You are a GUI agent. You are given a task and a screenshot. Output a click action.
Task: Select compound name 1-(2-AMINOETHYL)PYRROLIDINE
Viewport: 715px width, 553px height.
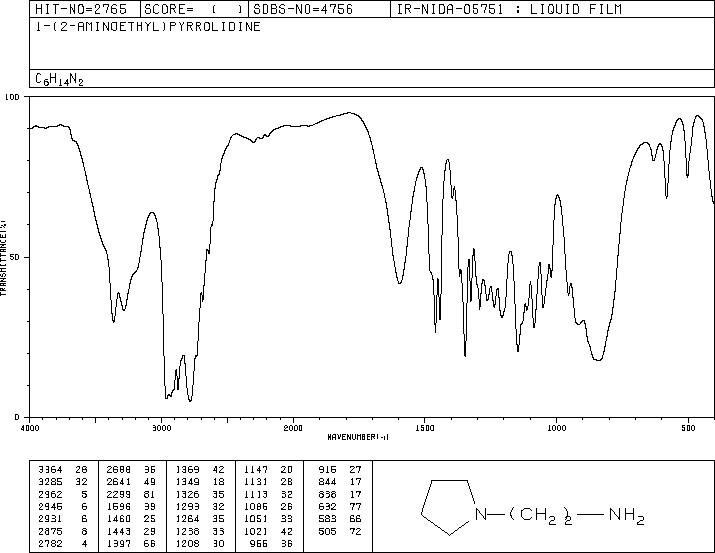(x=148, y=27)
